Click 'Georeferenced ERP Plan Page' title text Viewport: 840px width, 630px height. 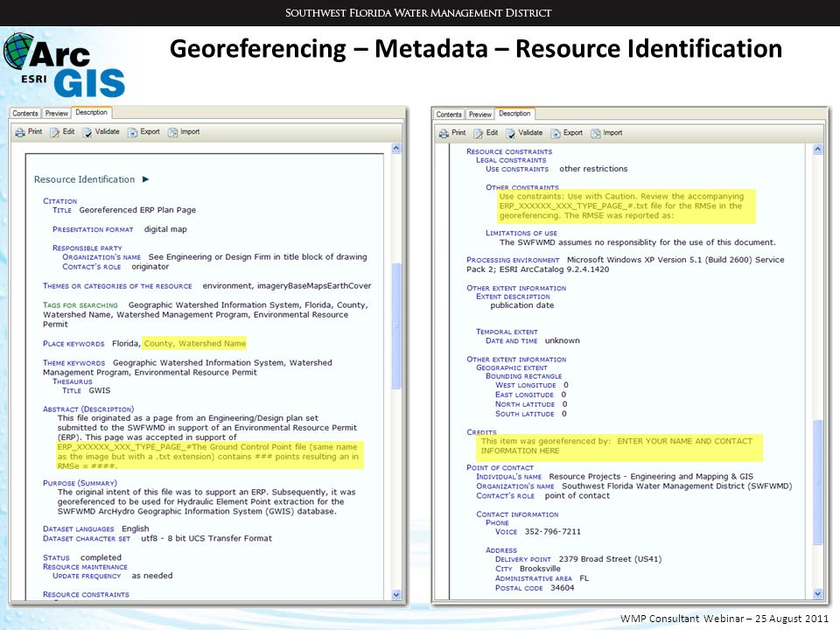[x=137, y=210]
